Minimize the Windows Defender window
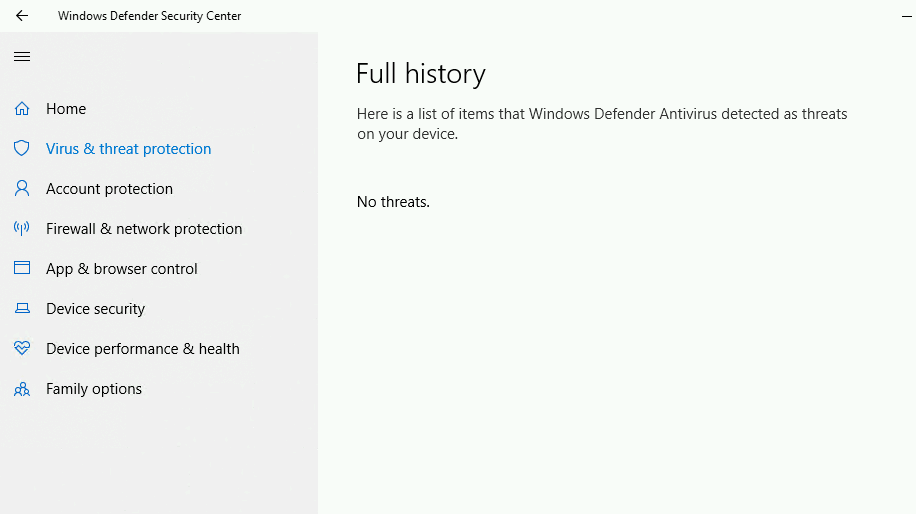The image size is (916, 514). [x=906, y=16]
